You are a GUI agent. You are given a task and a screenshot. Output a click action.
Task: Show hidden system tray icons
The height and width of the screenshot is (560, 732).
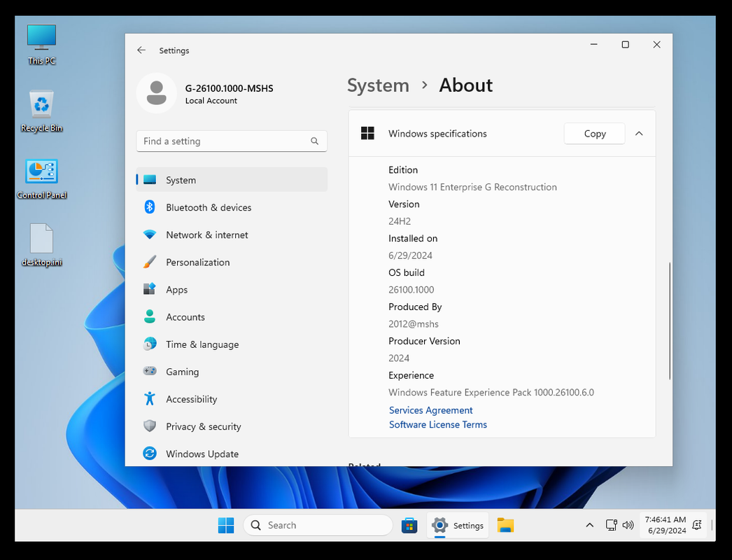(x=590, y=526)
